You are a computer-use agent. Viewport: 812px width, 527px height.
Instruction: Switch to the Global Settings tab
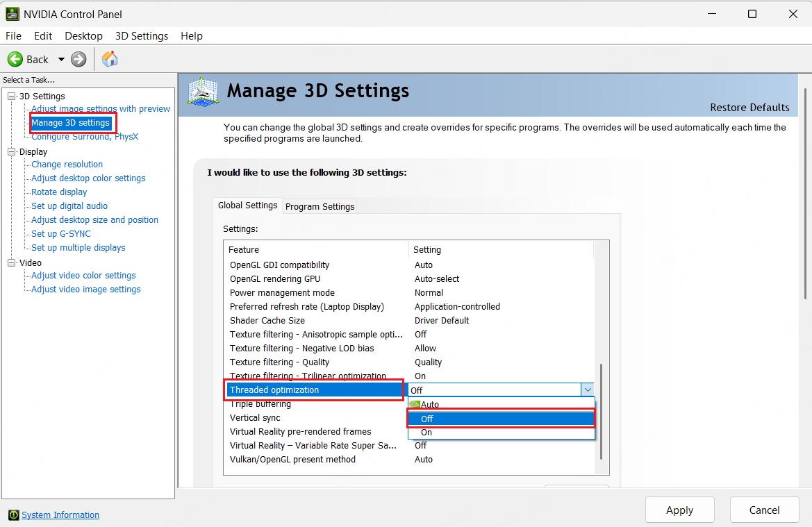(x=247, y=206)
